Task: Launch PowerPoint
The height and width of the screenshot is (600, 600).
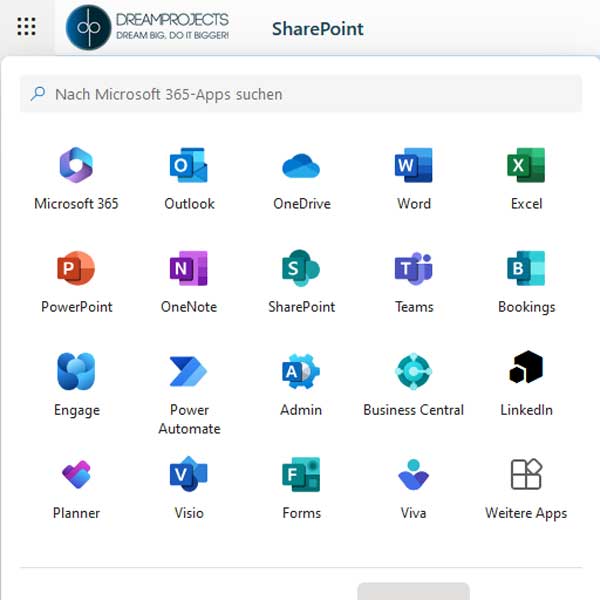Action: (76, 282)
